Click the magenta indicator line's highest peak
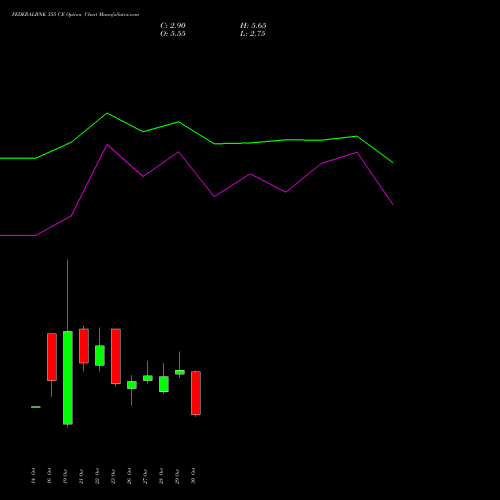Image resolution: width=500 pixels, height=500 pixels. pyautogui.click(x=107, y=145)
